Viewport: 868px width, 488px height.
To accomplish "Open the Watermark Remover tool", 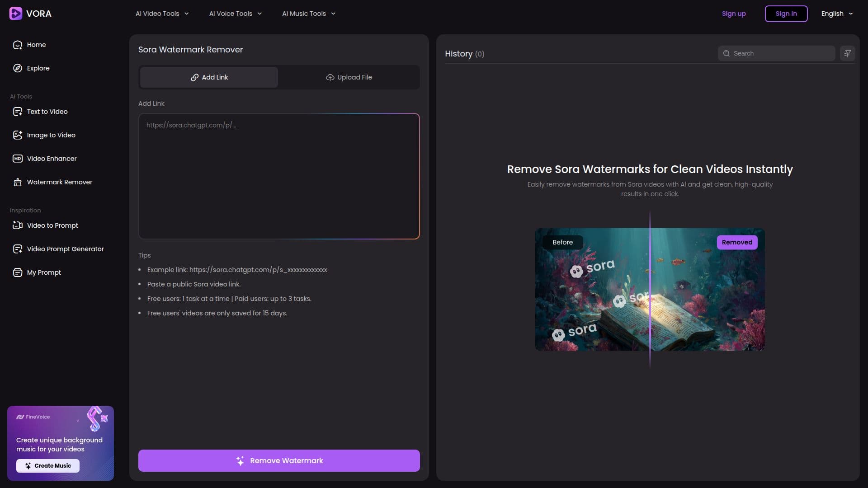I will [52, 182].
